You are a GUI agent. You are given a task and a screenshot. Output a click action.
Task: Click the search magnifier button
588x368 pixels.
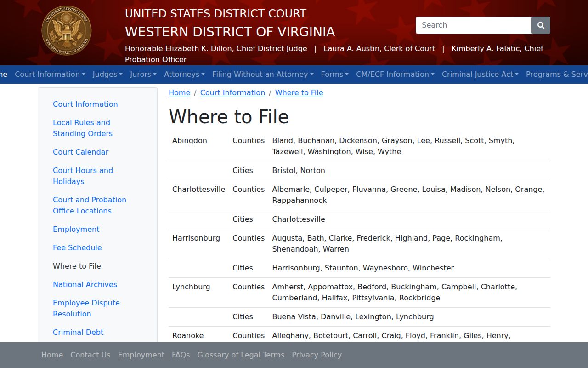pos(541,25)
